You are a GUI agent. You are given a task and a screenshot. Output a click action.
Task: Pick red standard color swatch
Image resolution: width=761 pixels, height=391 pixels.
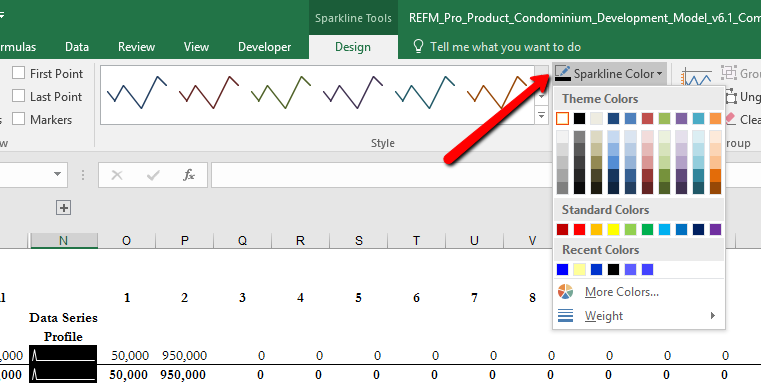[x=579, y=229]
